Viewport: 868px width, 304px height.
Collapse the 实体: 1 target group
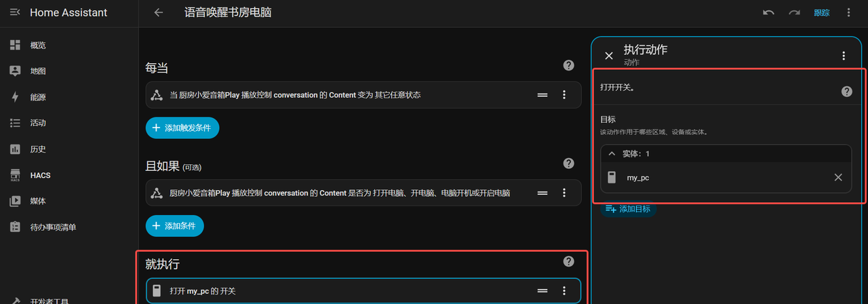(612, 154)
